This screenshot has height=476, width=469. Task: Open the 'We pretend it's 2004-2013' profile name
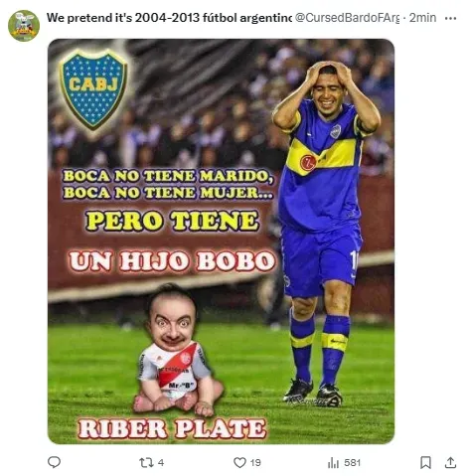(169, 18)
